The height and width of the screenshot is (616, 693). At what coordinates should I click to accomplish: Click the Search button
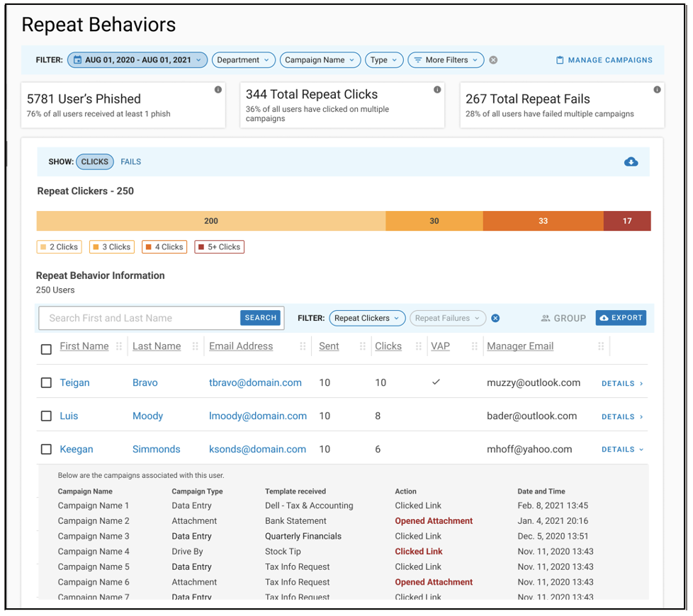click(x=260, y=317)
